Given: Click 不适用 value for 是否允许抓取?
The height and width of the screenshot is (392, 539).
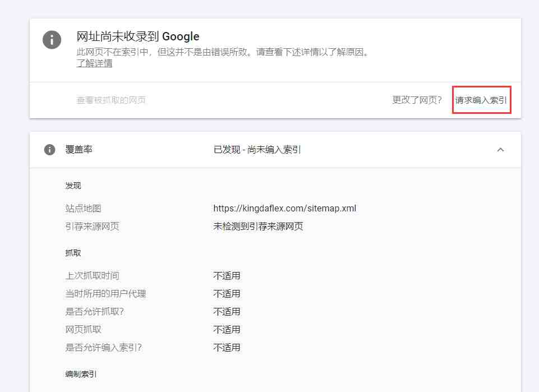Looking at the screenshot, I should [227, 312].
